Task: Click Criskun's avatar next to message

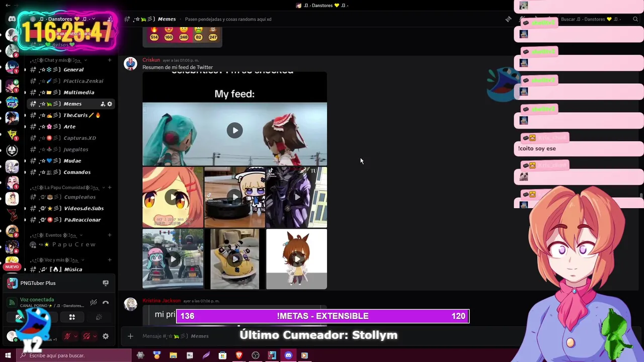Action: (131, 64)
